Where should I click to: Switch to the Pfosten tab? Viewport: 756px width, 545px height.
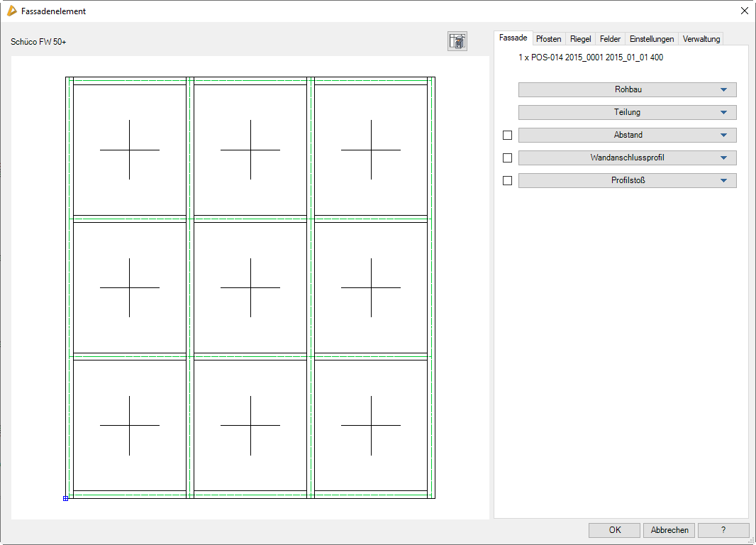click(548, 39)
